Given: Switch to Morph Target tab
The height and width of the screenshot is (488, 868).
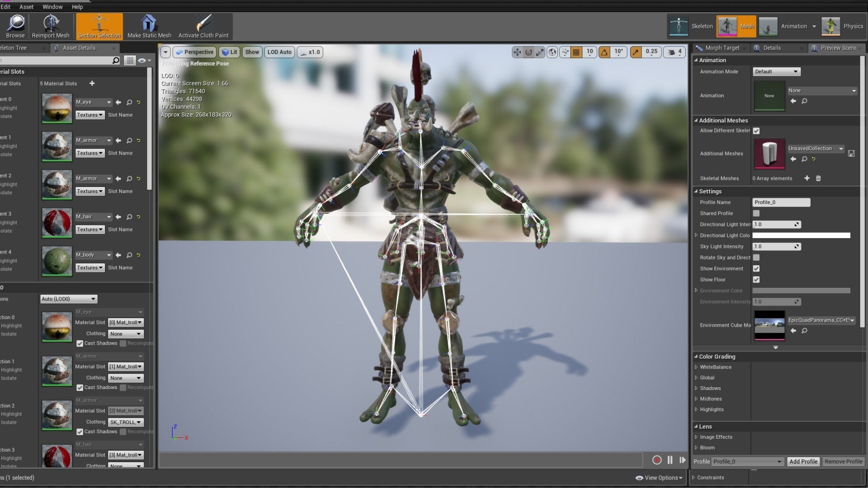Looking at the screenshot, I should pos(722,48).
